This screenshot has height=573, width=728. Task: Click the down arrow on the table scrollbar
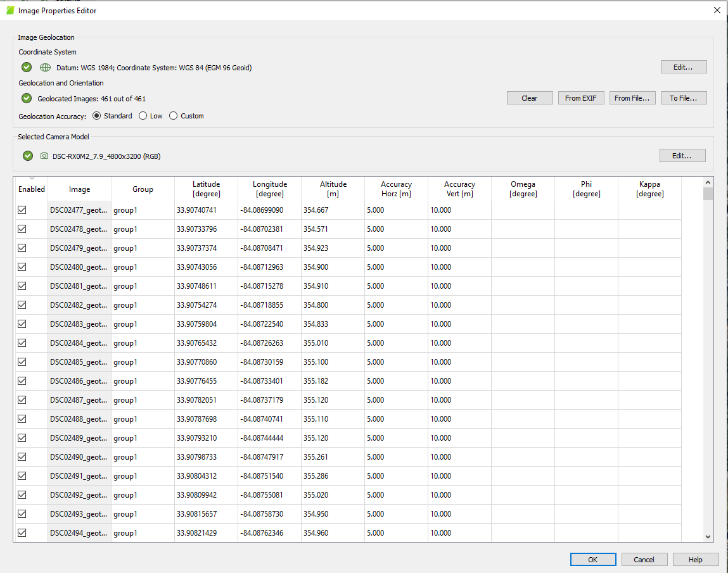(708, 536)
